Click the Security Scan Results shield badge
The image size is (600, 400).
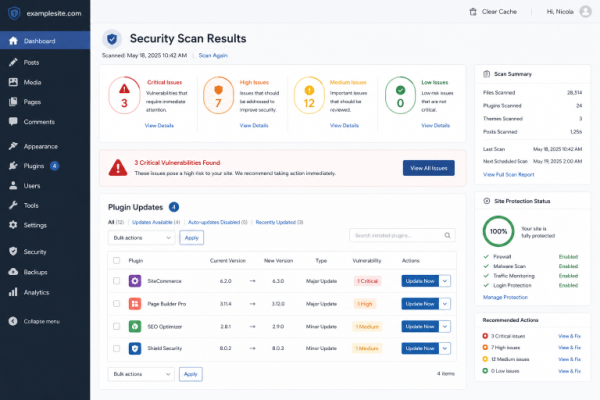[x=112, y=39]
